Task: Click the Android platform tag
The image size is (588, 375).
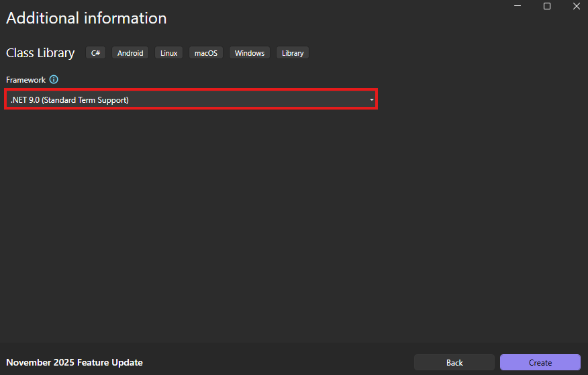Action: [x=130, y=53]
